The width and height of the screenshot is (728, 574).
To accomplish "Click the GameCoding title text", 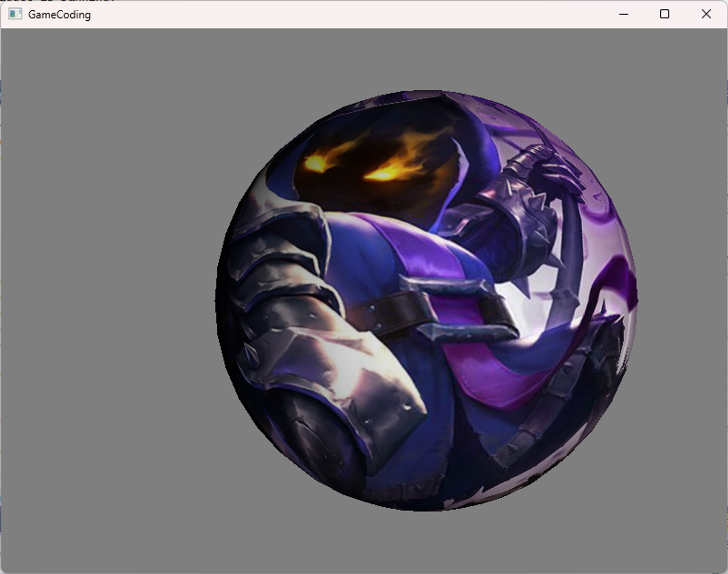I will [59, 15].
